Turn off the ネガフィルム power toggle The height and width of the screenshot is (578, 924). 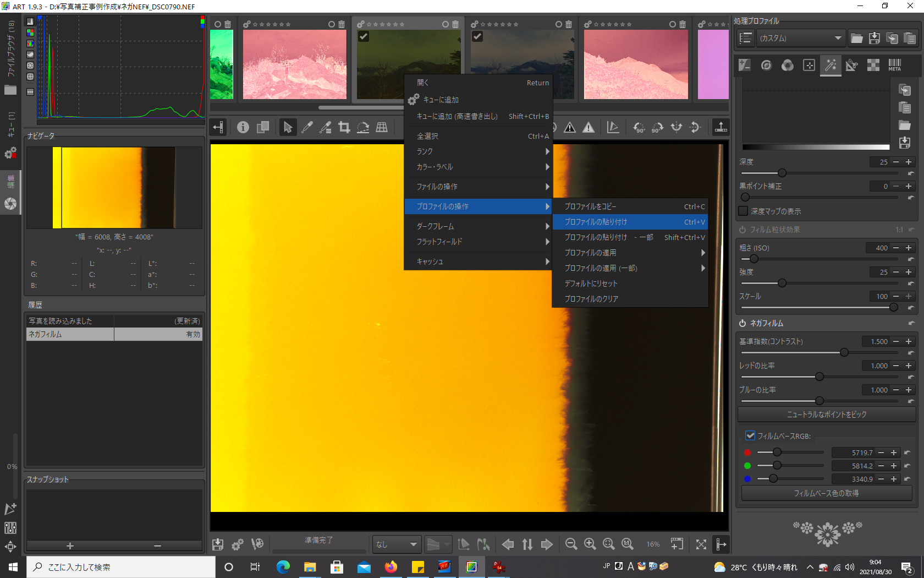(x=743, y=323)
